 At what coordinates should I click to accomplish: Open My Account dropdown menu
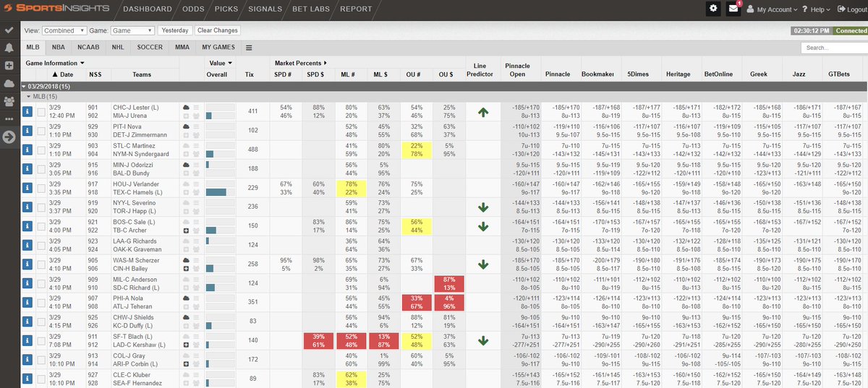tap(772, 9)
